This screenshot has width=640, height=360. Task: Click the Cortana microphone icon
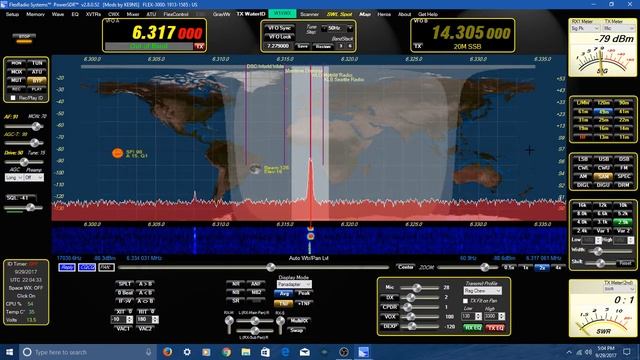(x=149, y=352)
